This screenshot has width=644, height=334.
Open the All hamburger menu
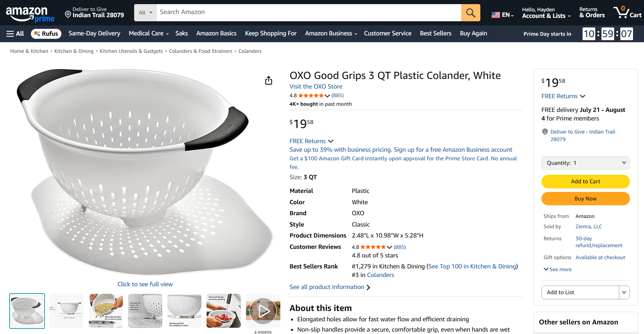tap(15, 34)
